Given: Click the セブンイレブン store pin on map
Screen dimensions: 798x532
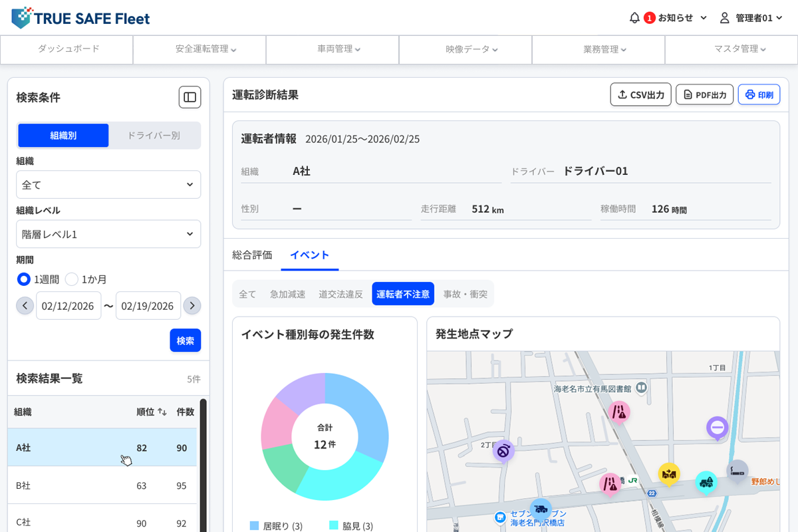Looking at the screenshot, I should 501,517.
